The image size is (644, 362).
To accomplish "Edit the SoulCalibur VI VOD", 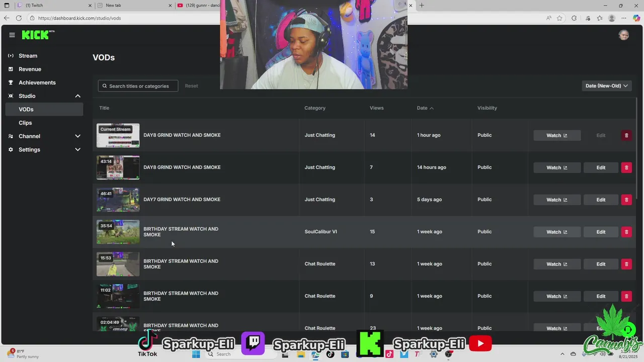I will (601, 232).
